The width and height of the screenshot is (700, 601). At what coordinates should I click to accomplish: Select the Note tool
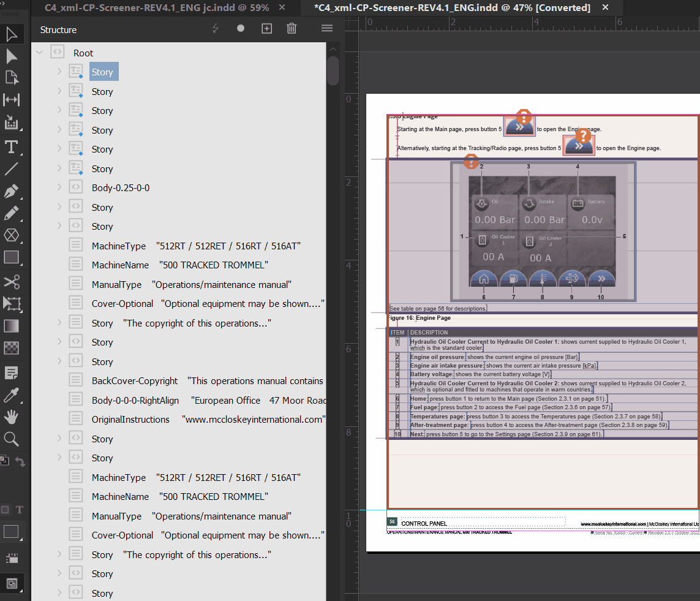pyautogui.click(x=11, y=373)
